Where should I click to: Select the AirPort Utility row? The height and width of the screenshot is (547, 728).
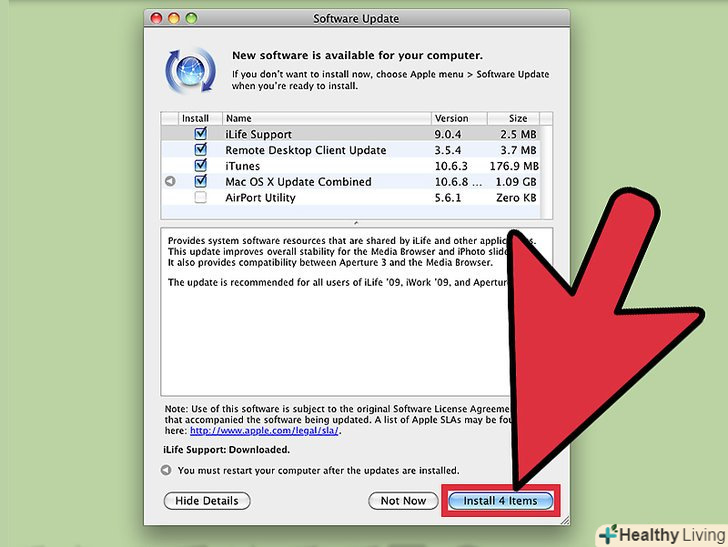pyautogui.click(x=351, y=197)
